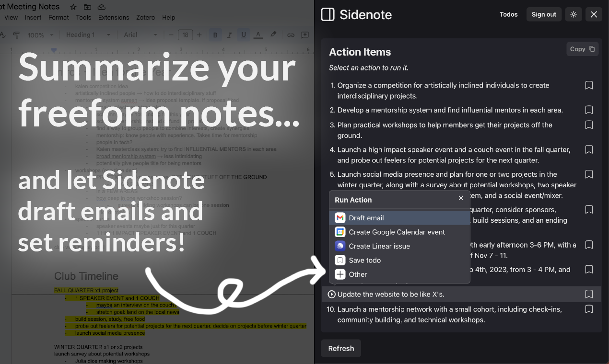This screenshot has width=609, height=364.
Task: Open the Extensions menu in Google Docs
Action: [x=114, y=17]
